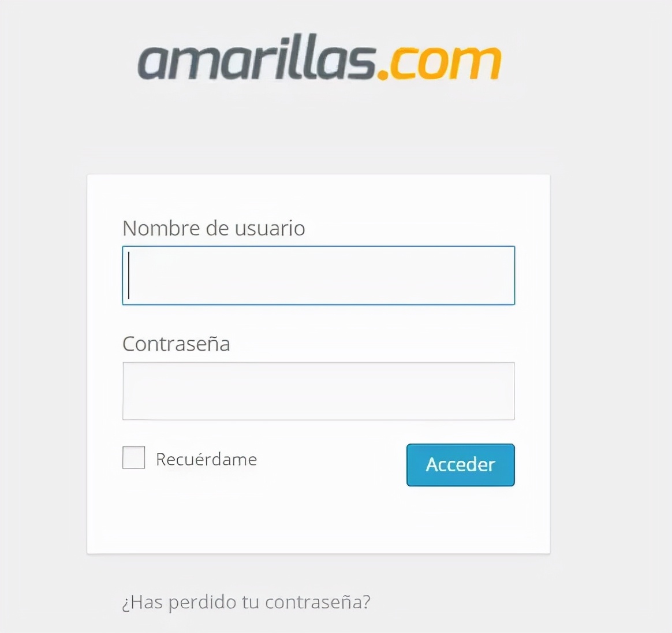Image resolution: width=672 pixels, height=633 pixels.
Task: Enable remember-me option box
Action: coord(134,457)
